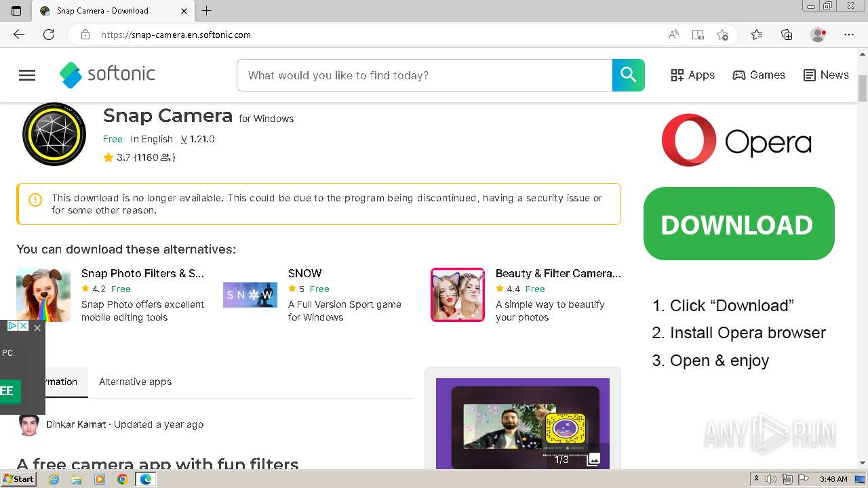The height and width of the screenshot is (488, 868).
Task: Open Chrome from taskbar
Action: [x=123, y=479]
